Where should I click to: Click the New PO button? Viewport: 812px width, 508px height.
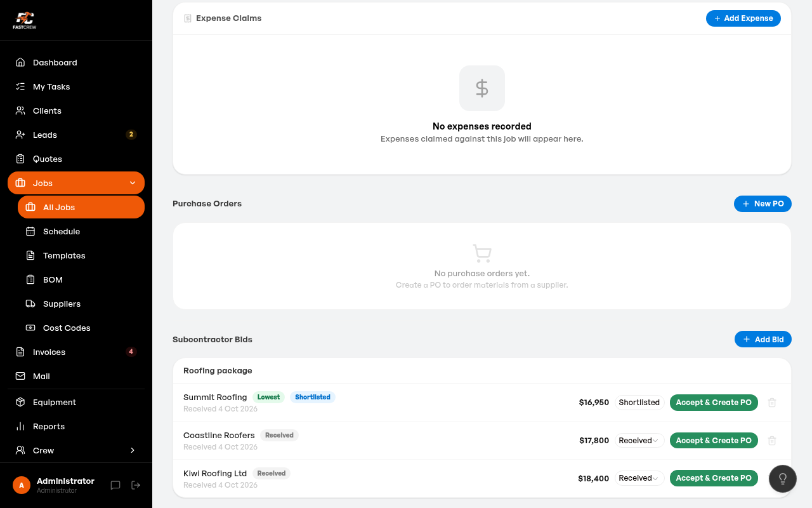click(763, 204)
